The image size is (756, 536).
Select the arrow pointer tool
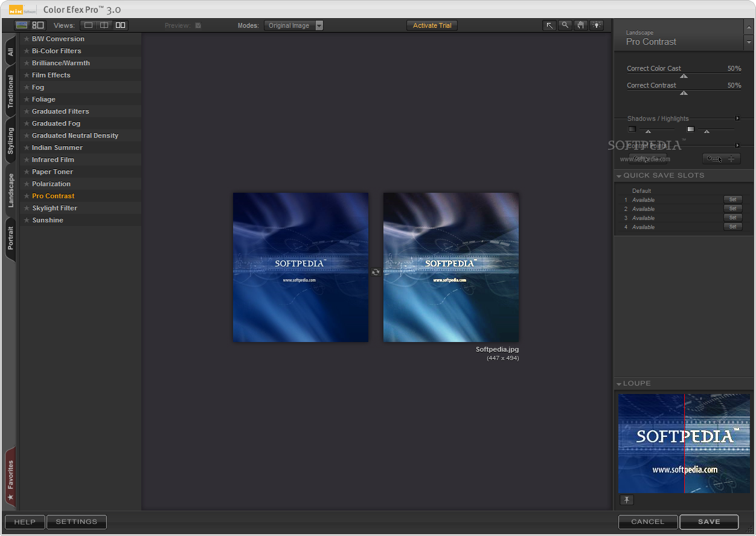[549, 25]
